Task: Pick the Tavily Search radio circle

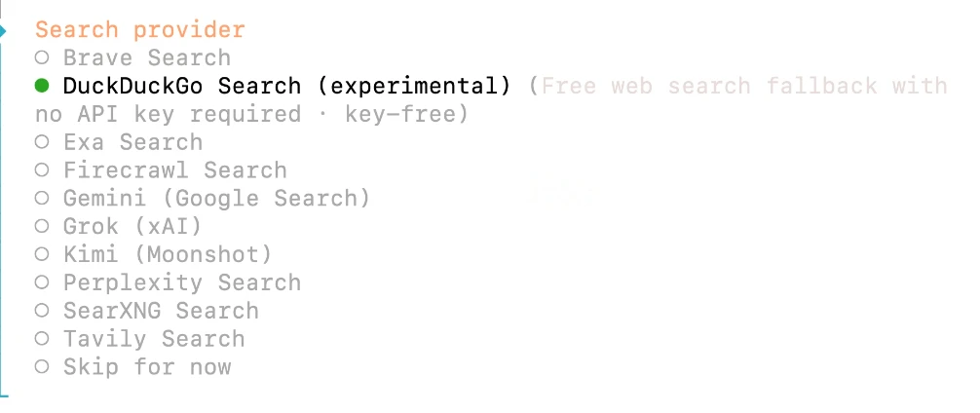Action: (x=42, y=339)
